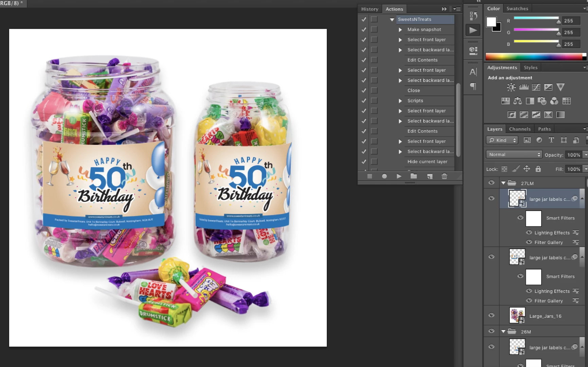The height and width of the screenshot is (367, 588).
Task: Open the Paragraph panel icon
Action: point(473,86)
